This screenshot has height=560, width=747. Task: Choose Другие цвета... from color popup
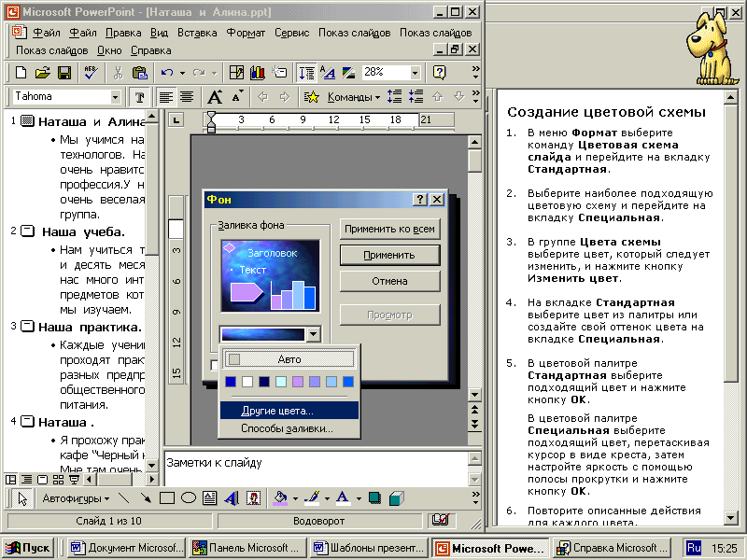coord(289,411)
